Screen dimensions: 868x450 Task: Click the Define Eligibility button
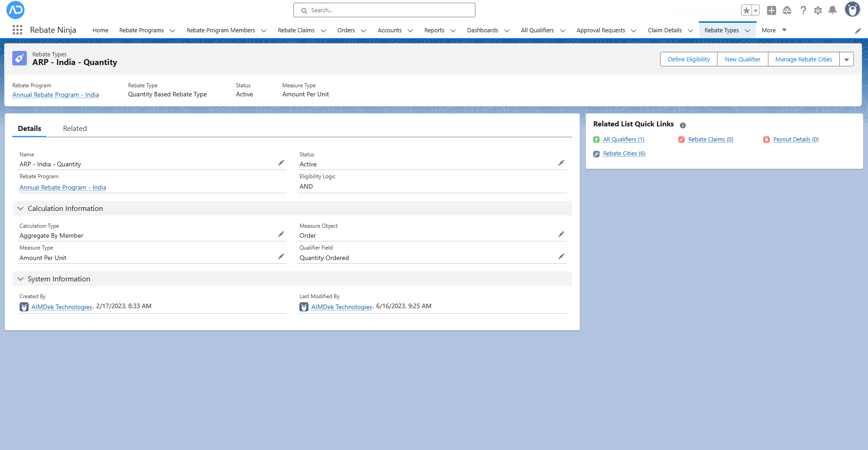pos(689,60)
